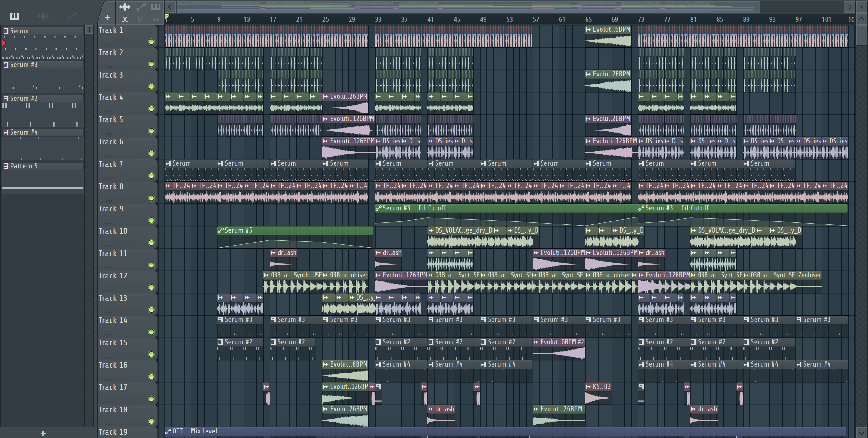
Task: Click the up arrow of vertical scrollbar
Action: pos(862,19)
